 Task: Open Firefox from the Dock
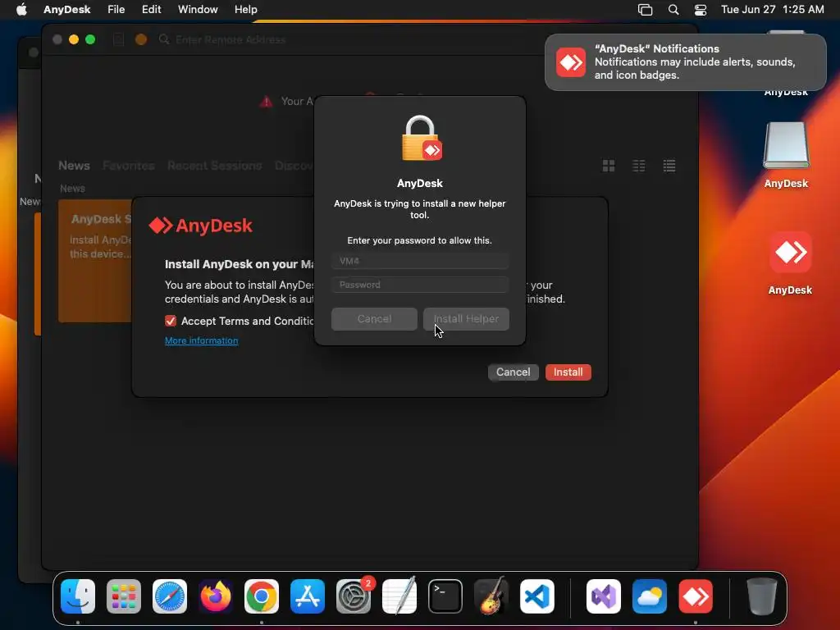(x=216, y=596)
